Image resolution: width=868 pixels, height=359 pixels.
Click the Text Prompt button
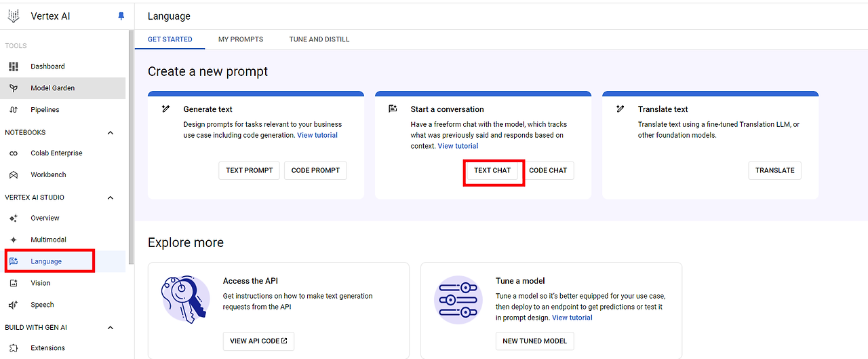(x=250, y=170)
